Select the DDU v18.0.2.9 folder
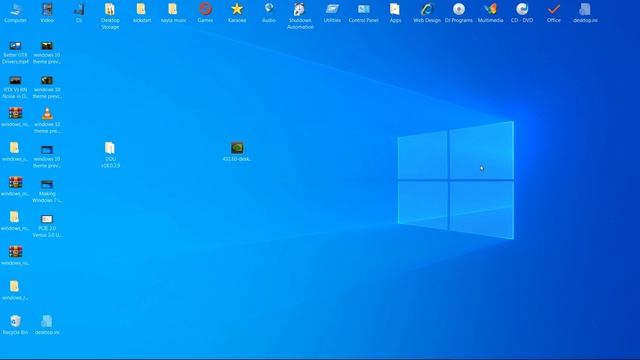640x360 pixels. (x=110, y=155)
